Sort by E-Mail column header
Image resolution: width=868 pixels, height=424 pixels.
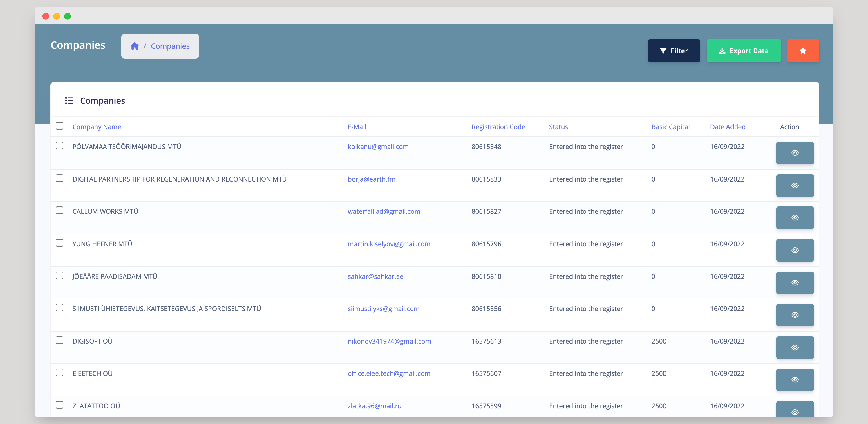click(357, 127)
